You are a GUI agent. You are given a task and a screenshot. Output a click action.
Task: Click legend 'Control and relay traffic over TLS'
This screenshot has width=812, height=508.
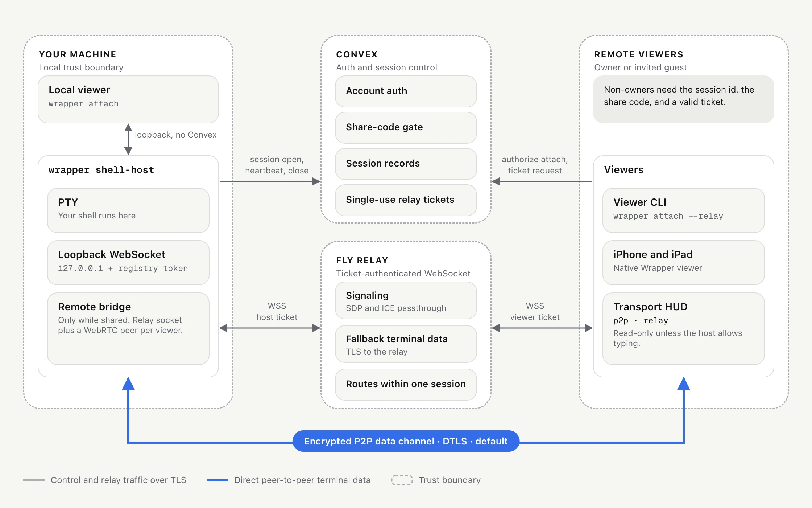pos(119,480)
